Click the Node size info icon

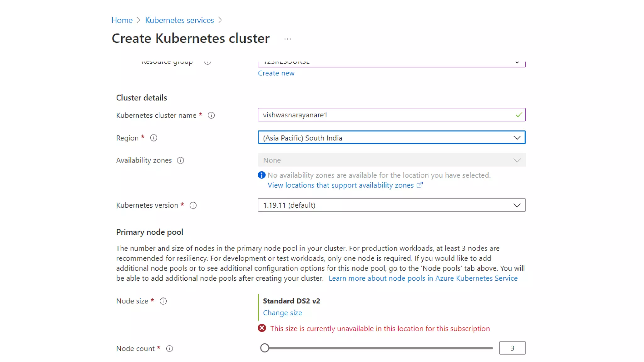pyautogui.click(x=163, y=301)
